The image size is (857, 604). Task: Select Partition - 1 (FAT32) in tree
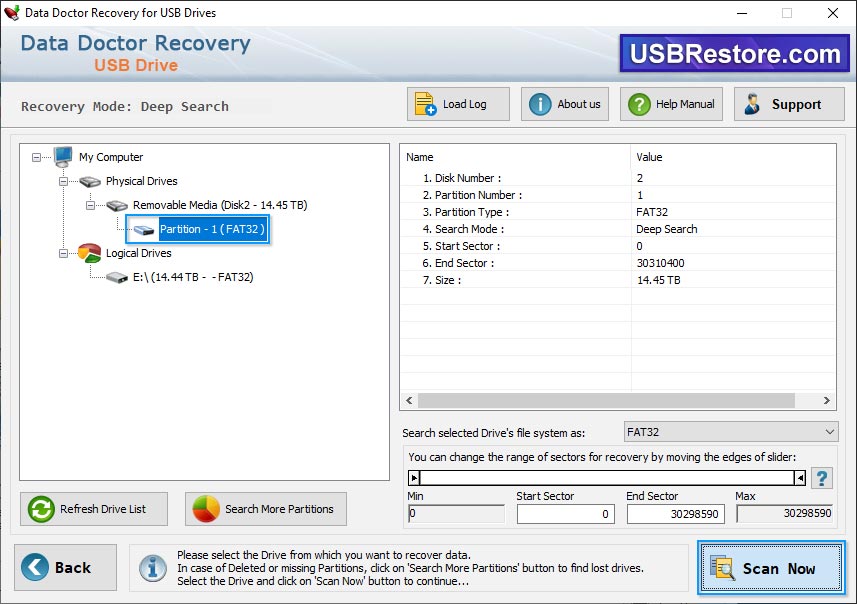pyautogui.click(x=212, y=229)
